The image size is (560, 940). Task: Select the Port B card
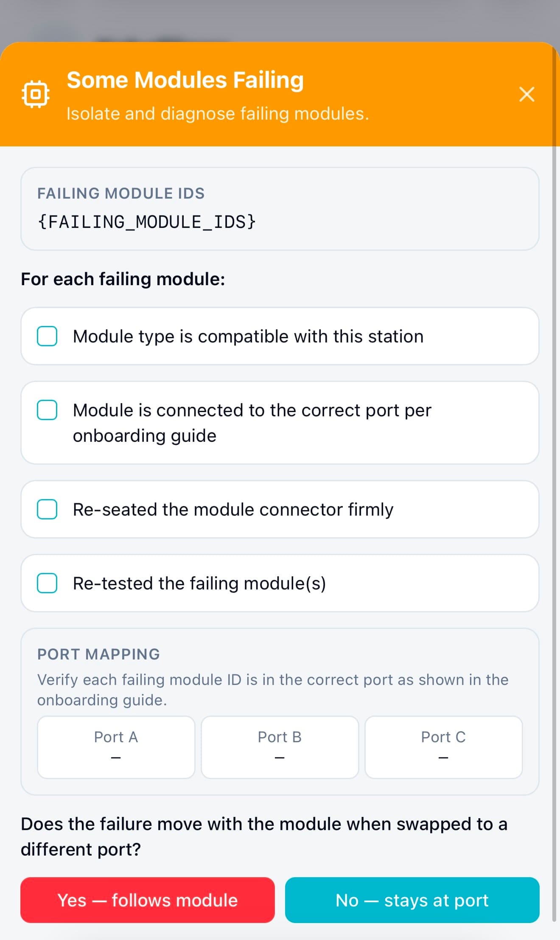280,747
